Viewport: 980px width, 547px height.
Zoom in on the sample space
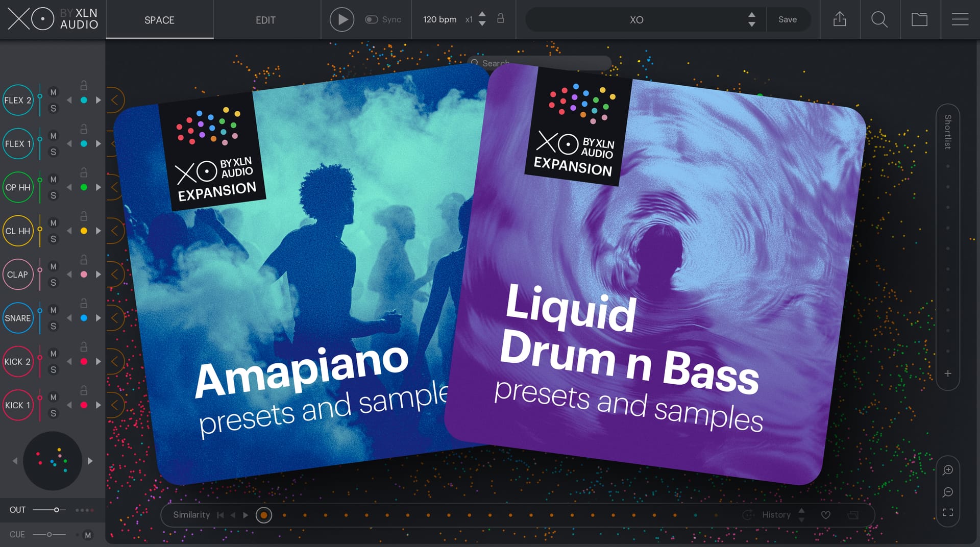(948, 470)
